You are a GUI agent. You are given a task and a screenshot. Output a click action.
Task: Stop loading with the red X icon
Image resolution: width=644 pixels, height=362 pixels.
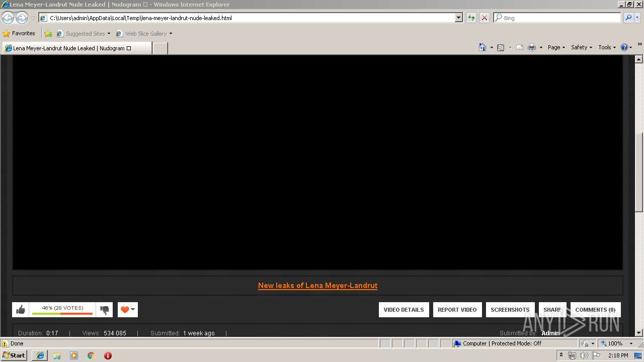click(485, 18)
